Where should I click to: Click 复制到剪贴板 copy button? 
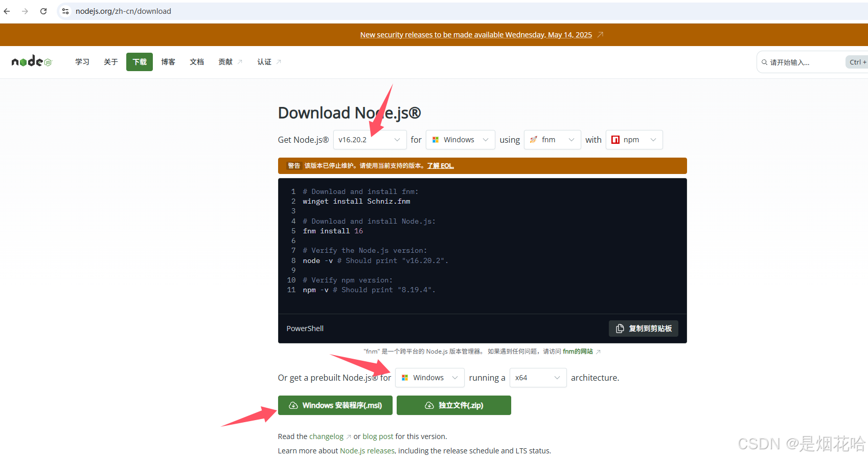point(644,329)
